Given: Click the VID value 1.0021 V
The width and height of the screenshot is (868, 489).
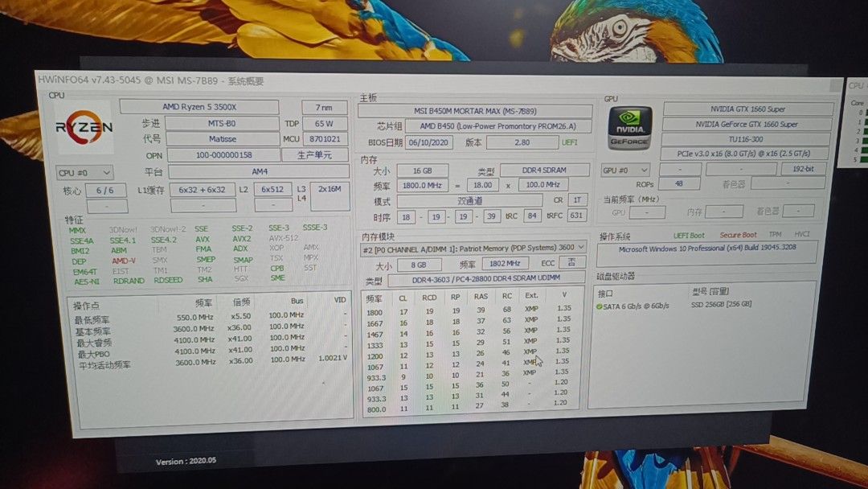Looking at the screenshot, I should pos(333,358).
